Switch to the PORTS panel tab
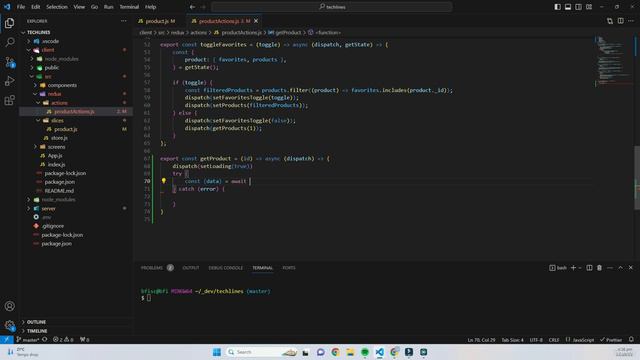 click(x=289, y=268)
